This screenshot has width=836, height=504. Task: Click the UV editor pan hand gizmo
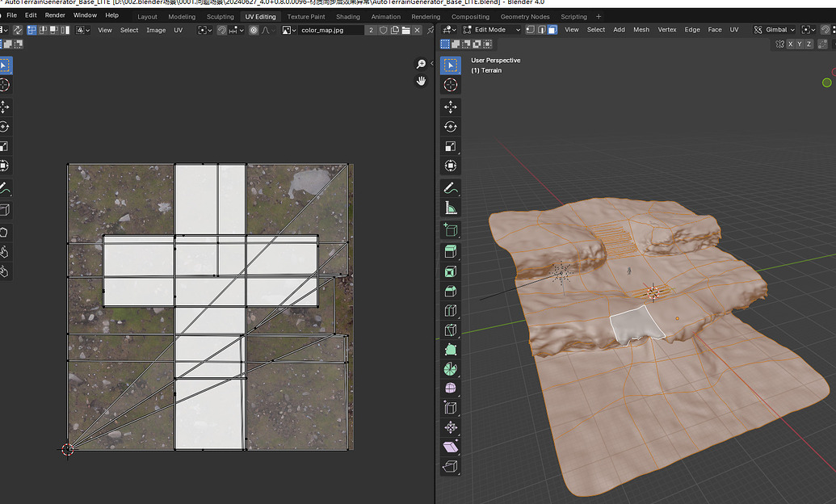pos(421,81)
